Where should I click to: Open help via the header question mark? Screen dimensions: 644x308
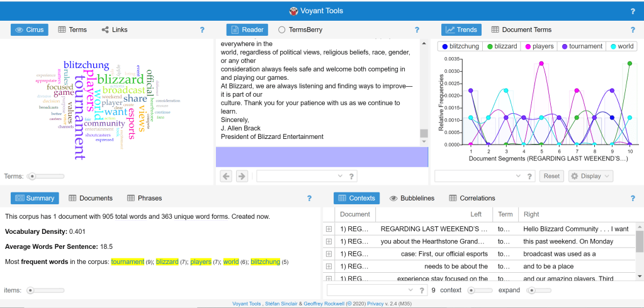633,11
